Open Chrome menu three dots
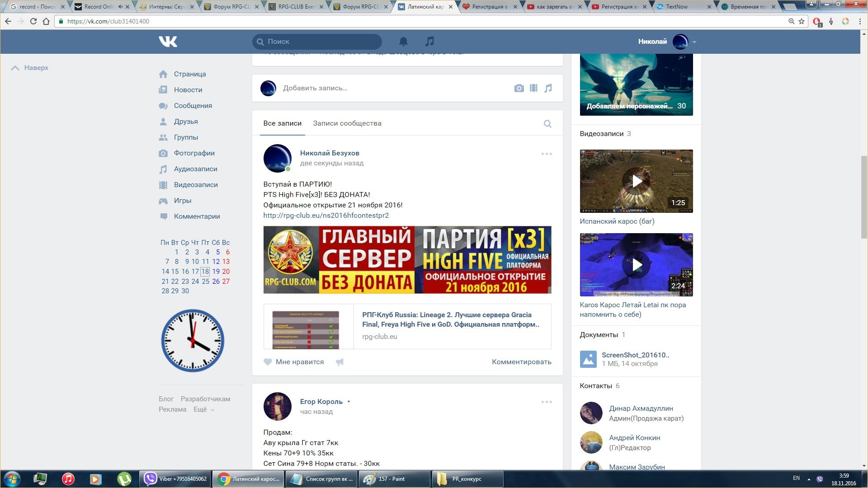Screen dimensions: 868x488 pos(860,21)
